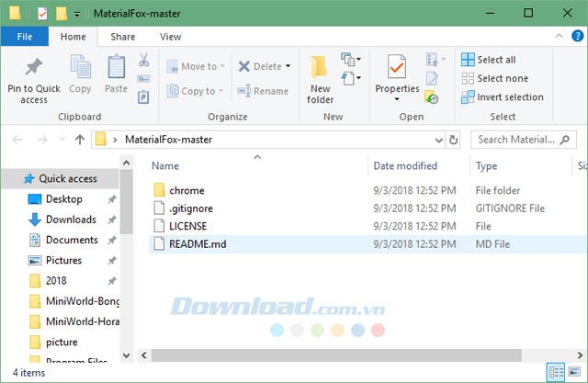Switch to the View tab
The height and width of the screenshot is (383, 588).
(171, 37)
